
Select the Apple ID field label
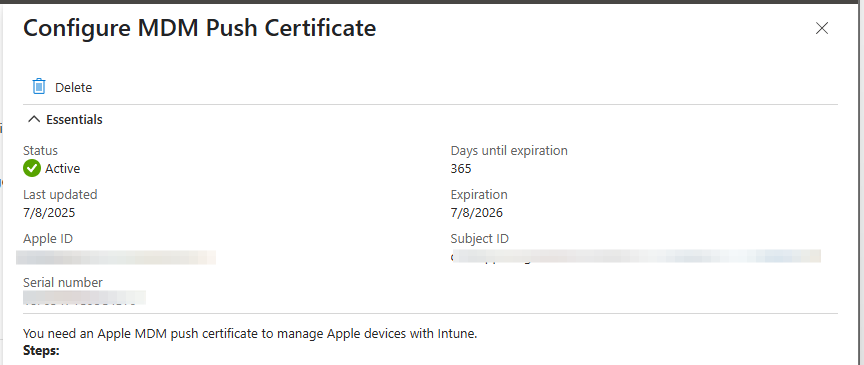point(48,239)
